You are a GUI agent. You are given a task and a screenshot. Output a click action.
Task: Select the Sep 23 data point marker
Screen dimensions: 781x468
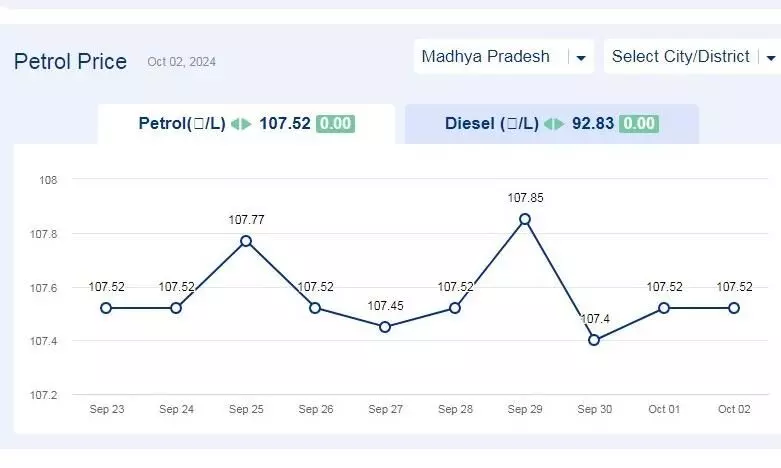click(x=106, y=308)
